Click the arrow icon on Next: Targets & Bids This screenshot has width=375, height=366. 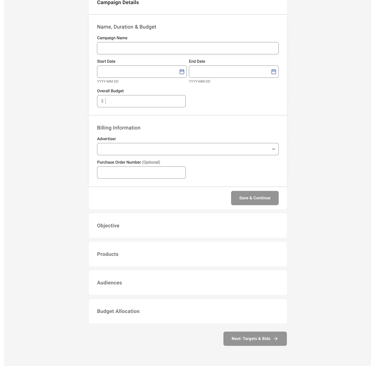275,339
